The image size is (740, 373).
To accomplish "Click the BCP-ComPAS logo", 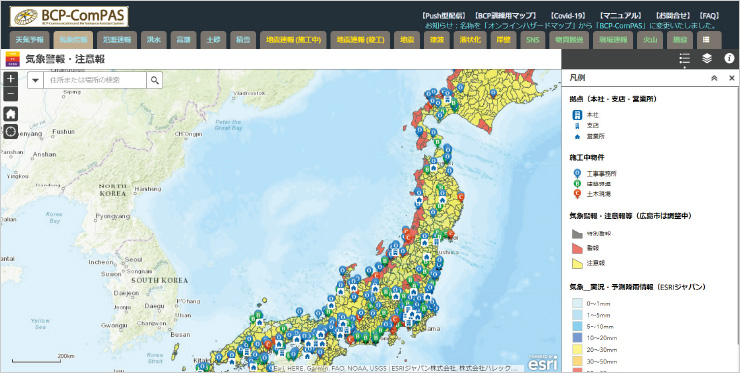I will pos(69,17).
